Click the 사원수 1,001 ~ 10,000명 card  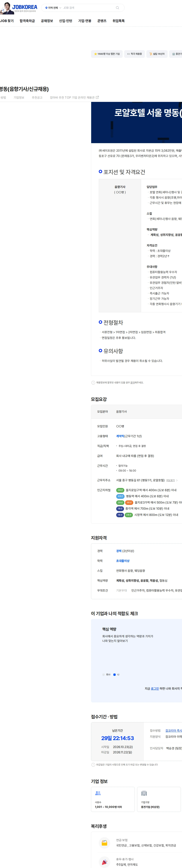[x=113, y=799]
